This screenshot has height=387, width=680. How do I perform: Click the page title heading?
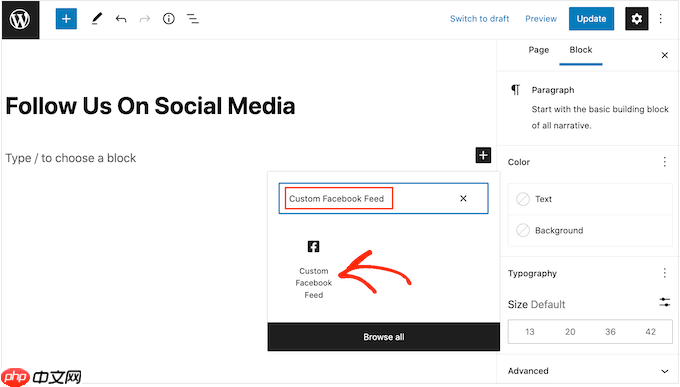pos(150,106)
